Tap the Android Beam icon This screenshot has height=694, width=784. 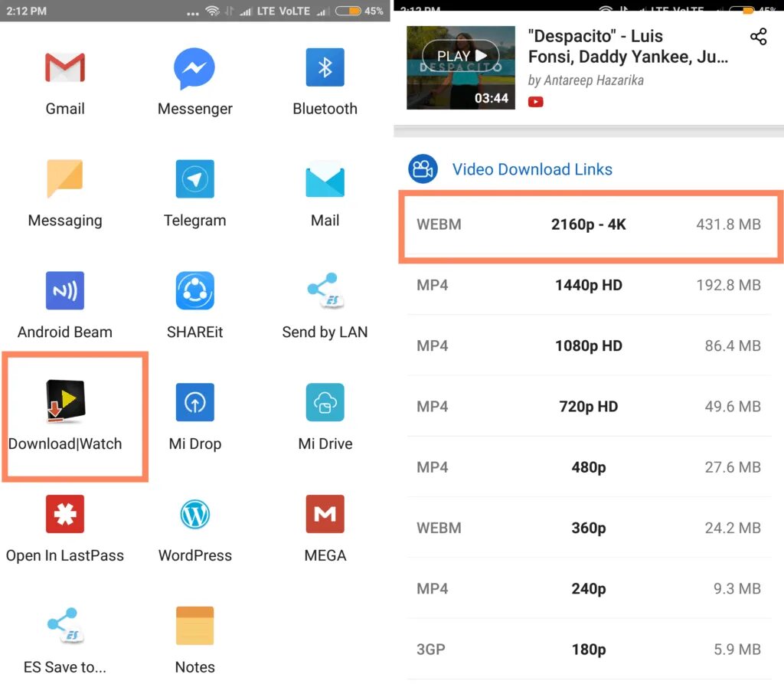65,290
